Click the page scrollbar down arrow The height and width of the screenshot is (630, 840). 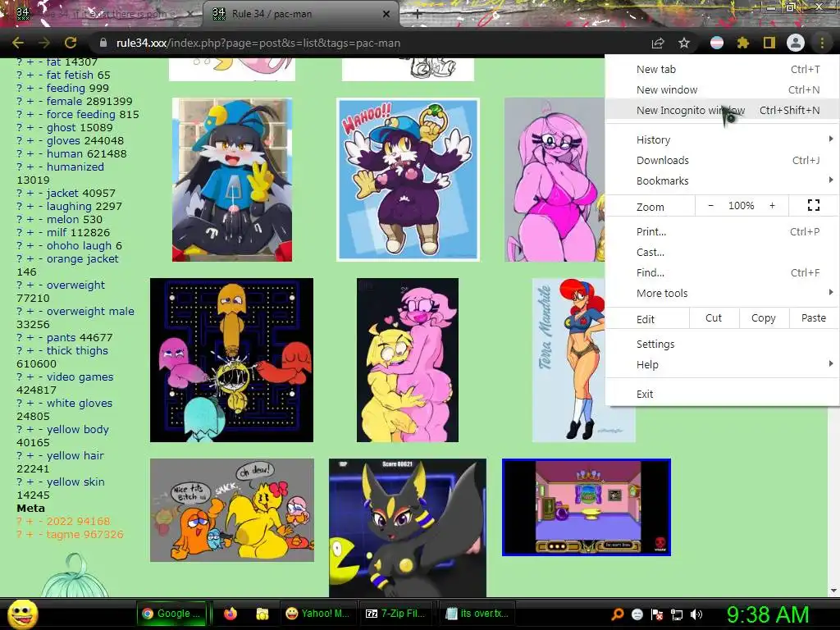click(833, 591)
